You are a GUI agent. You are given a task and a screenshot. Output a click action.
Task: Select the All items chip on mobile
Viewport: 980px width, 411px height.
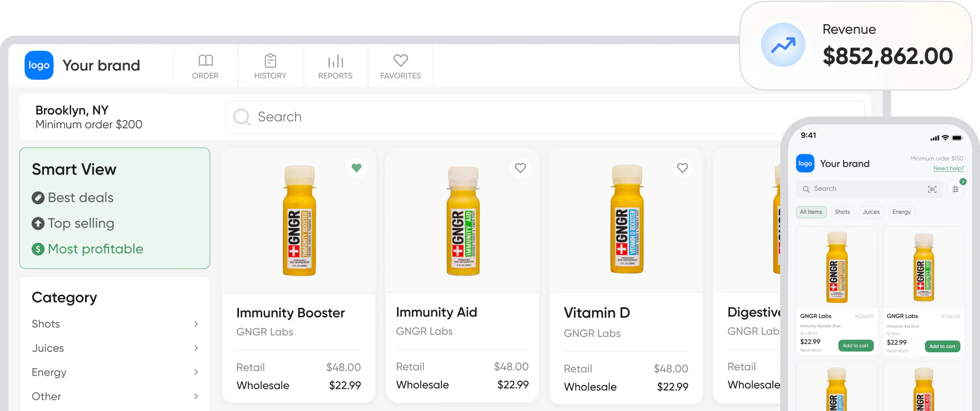coord(811,212)
